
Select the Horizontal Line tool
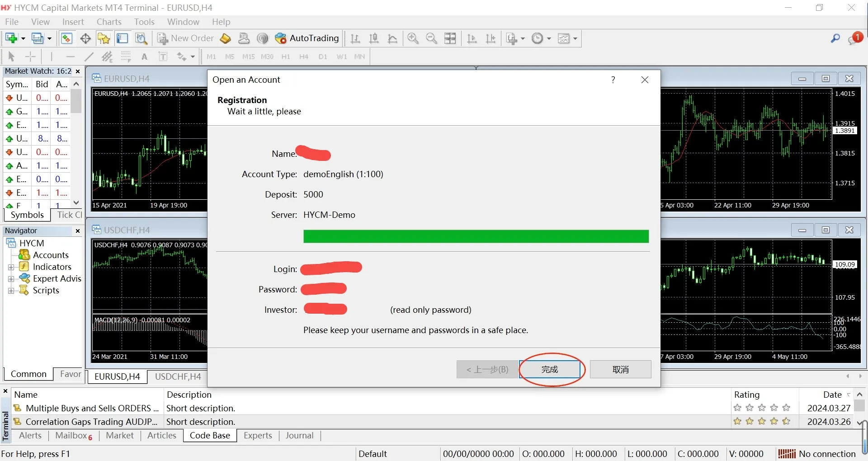(70, 56)
